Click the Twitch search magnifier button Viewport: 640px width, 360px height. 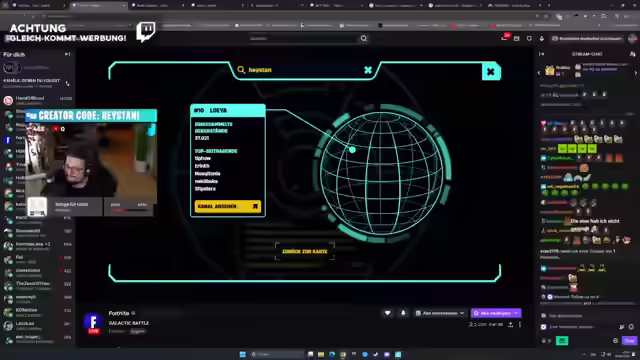364,38
